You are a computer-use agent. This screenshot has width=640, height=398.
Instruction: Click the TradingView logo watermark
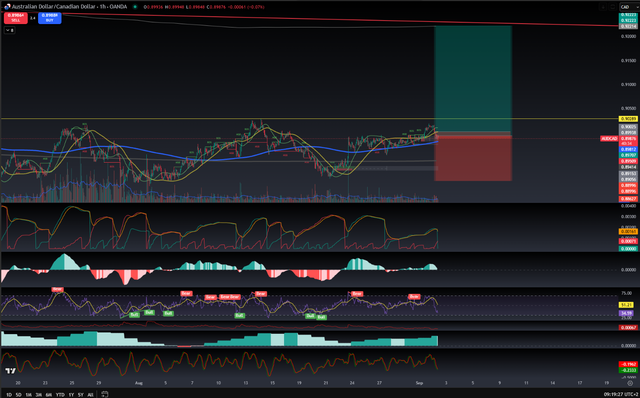click(x=10, y=371)
